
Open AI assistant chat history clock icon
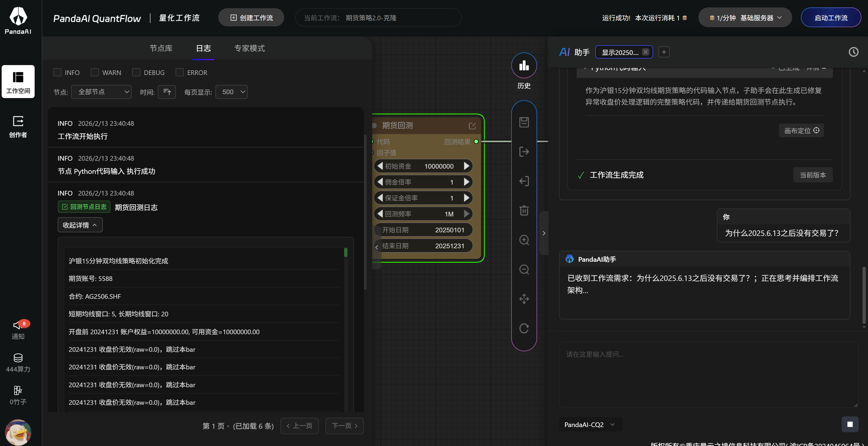click(x=853, y=52)
